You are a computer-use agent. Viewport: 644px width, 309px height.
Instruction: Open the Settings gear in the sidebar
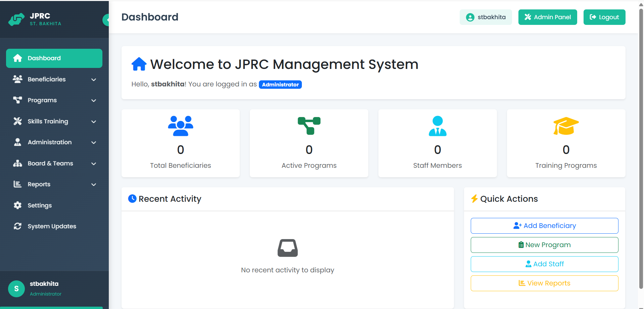[x=40, y=205]
